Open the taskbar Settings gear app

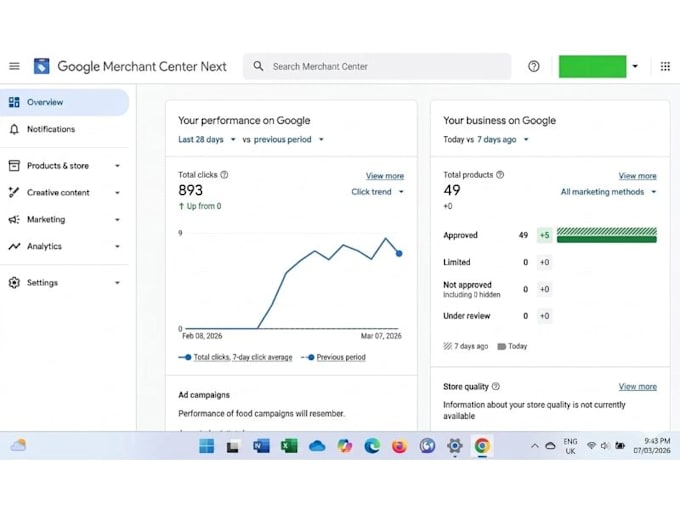454,446
